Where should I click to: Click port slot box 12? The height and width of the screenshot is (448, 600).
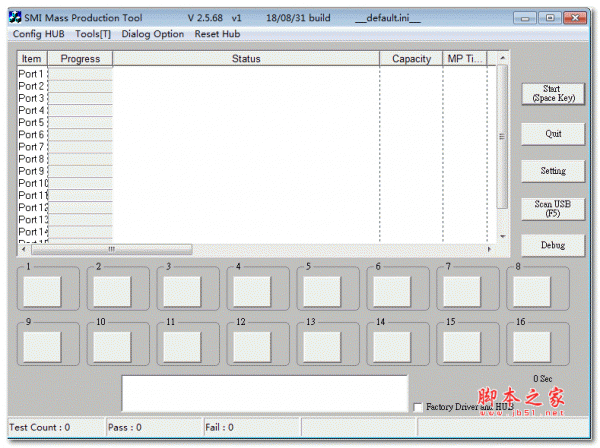tap(252, 347)
